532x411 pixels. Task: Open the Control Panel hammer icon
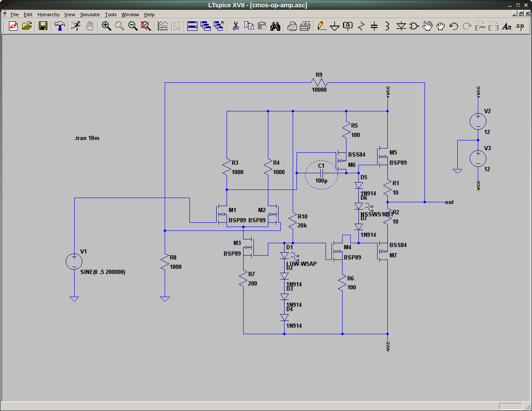tap(59, 26)
